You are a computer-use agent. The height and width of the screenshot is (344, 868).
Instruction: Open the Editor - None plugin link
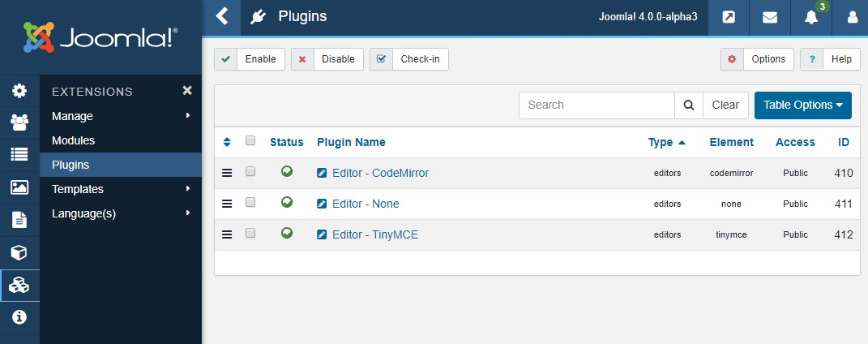coord(366,204)
